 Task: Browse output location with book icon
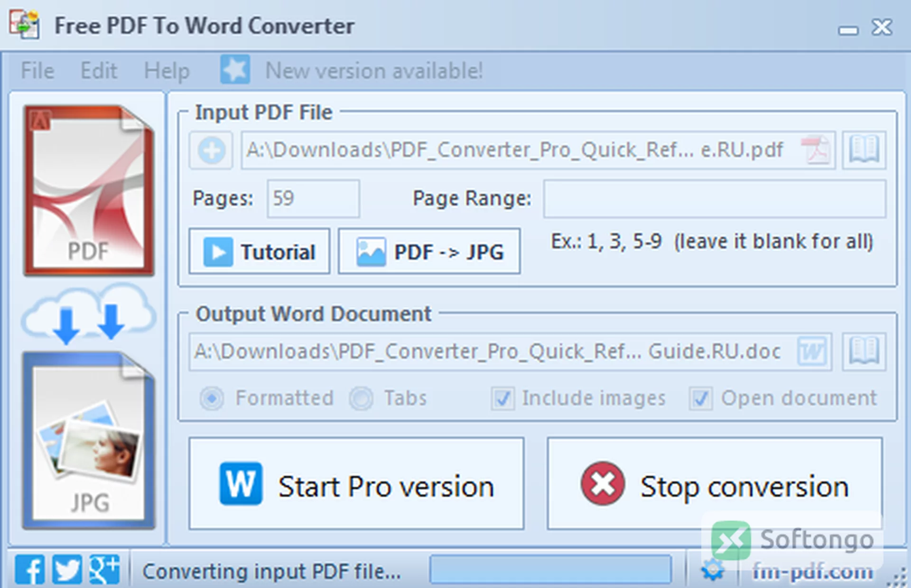click(x=864, y=352)
